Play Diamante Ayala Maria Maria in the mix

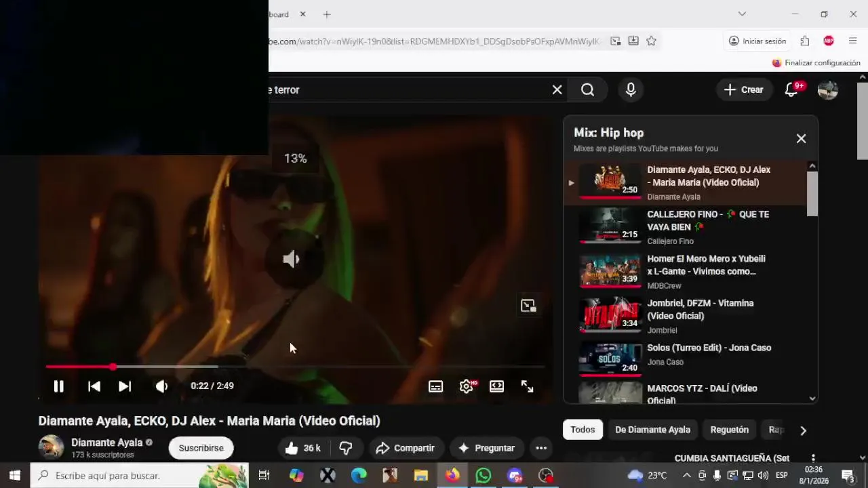click(x=685, y=183)
